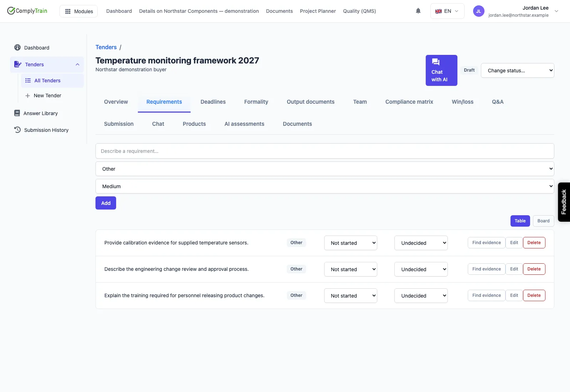Click the Tenders breadcrumb link
Viewport: 570px width, 392px height.
[x=106, y=47]
